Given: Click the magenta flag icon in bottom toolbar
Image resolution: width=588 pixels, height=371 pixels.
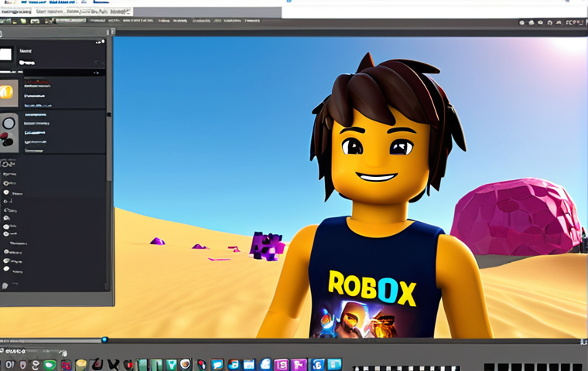Looking at the screenshot, I should (299, 365).
